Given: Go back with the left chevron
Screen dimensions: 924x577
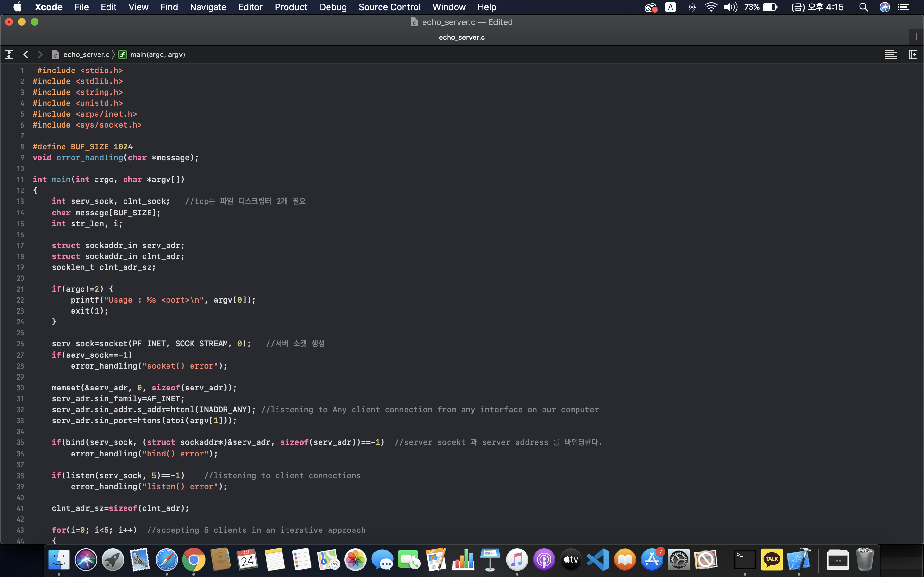Looking at the screenshot, I should [26, 54].
